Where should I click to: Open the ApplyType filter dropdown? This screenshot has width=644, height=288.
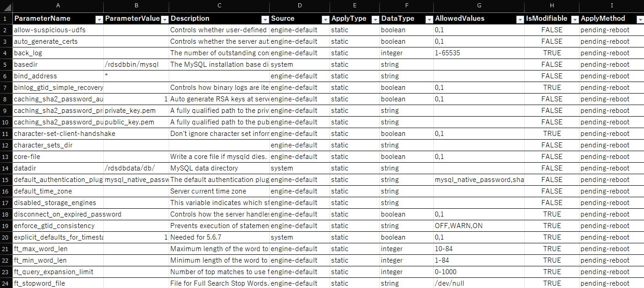pyautogui.click(x=375, y=19)
